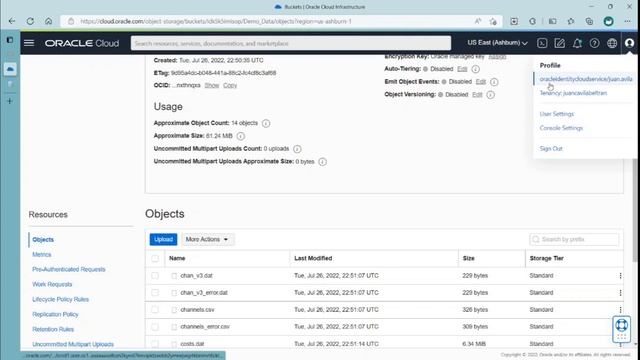
Task: Open the announcements bell icon
Action: pyautogui.click(x=577, y=43)
